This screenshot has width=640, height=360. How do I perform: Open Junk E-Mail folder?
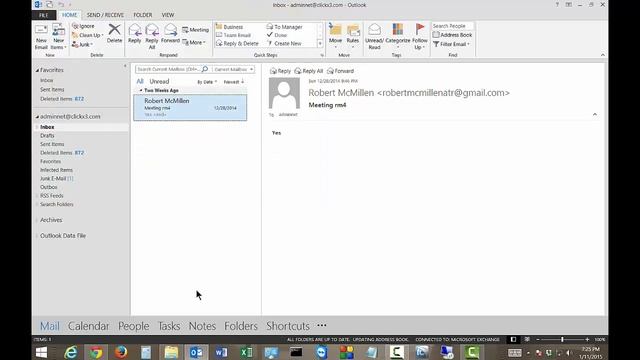(x=56, y=178)
